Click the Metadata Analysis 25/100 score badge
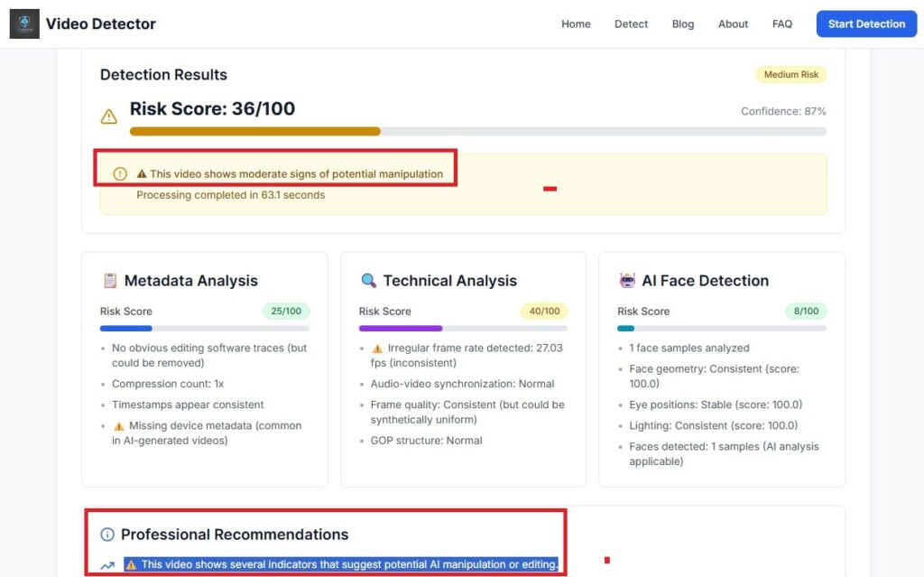 286,312
